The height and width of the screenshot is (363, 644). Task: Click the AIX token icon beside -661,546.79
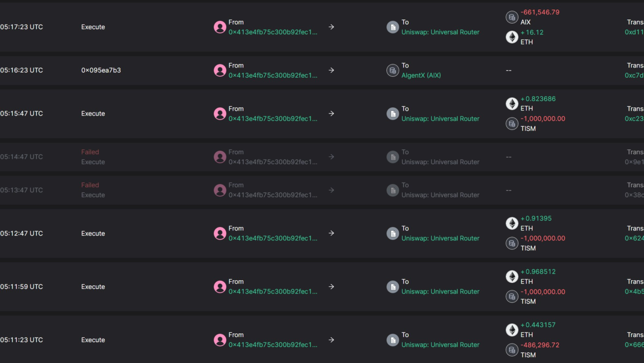512,17
